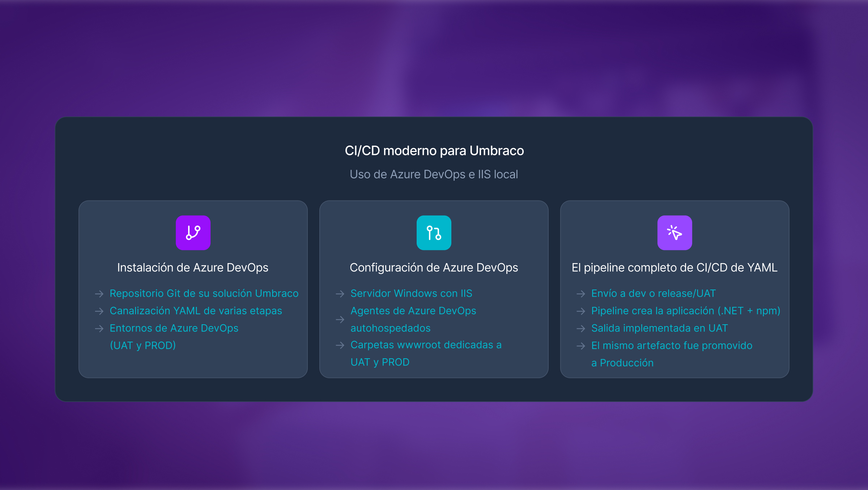Open the Canalización YAML de varias etapas link
The width and height of the screenshot is (868, 490).
click(196, 311)
